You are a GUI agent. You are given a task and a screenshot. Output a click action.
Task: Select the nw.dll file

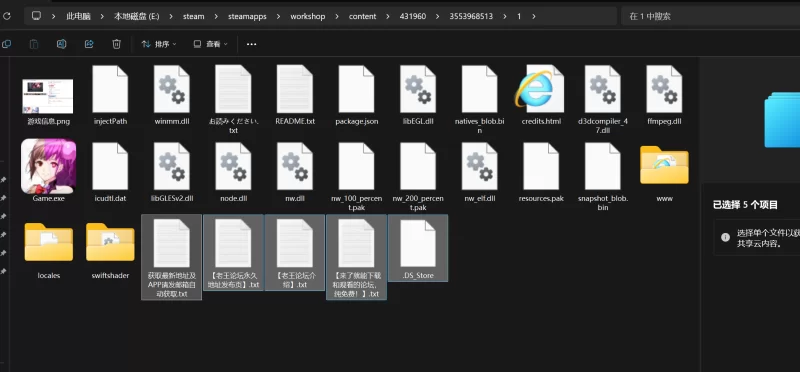(x=295, y=172)
